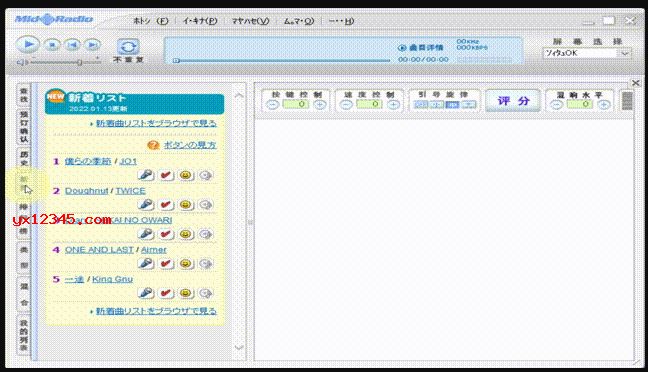Open artist link Aimer

(x=154, y=250)
